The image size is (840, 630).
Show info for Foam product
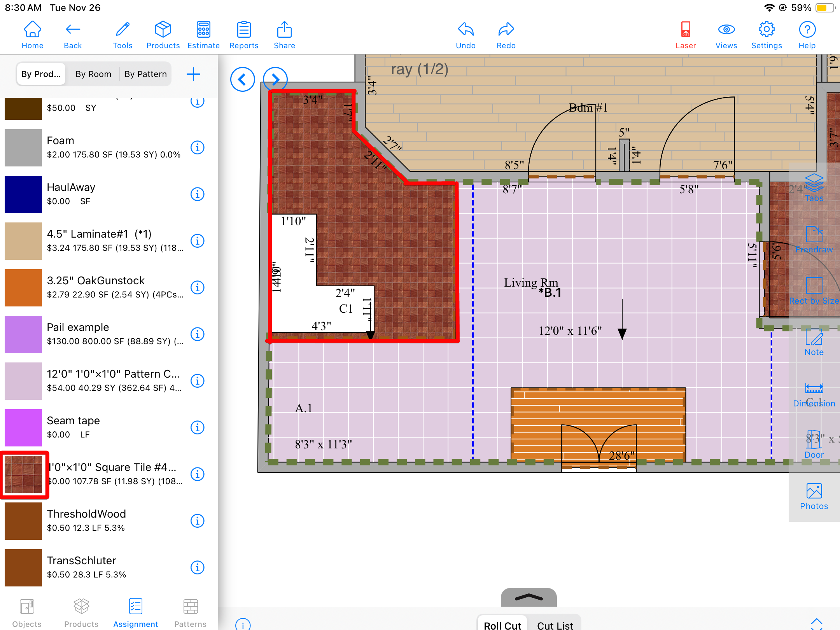coord(198,147)
